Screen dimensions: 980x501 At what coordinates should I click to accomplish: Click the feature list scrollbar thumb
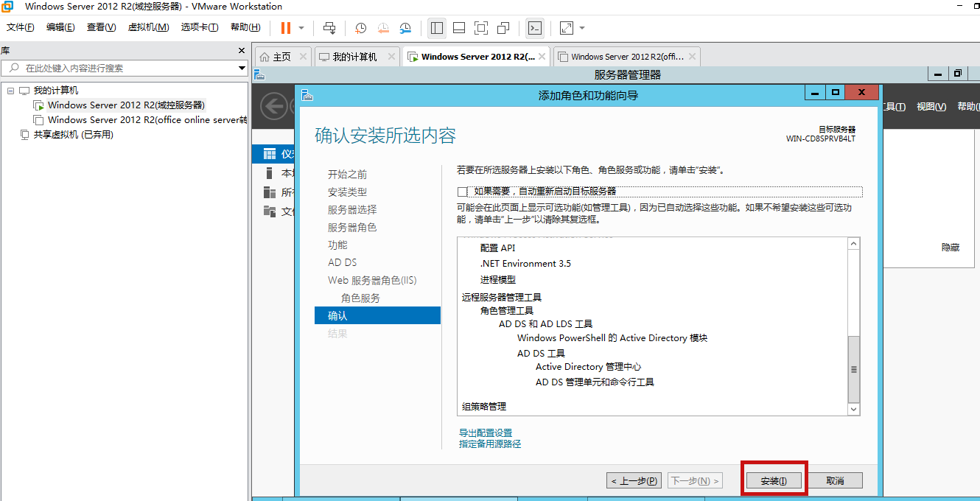pos(854,368)
